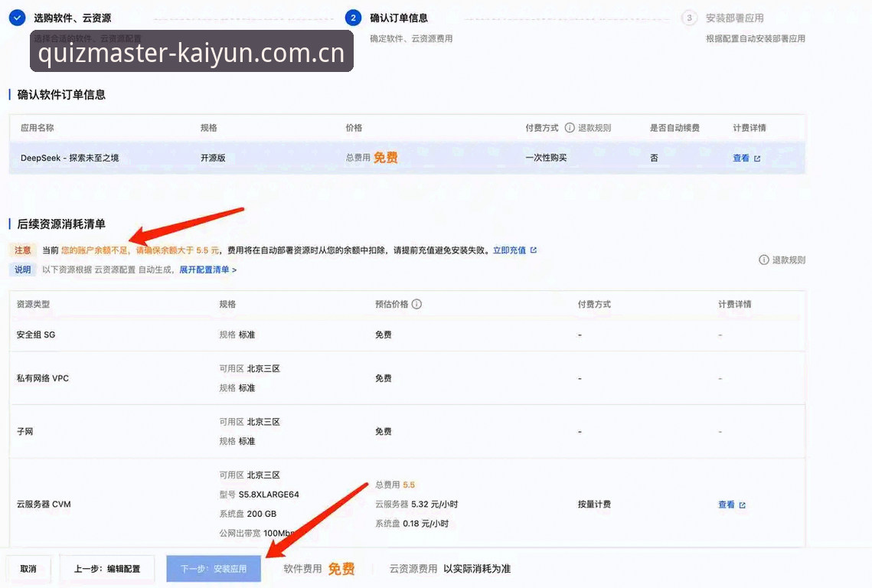The image size is (872, 588).
Task: Click 云服务器 5.32 元/小时 price
Action: click(416, 504)
